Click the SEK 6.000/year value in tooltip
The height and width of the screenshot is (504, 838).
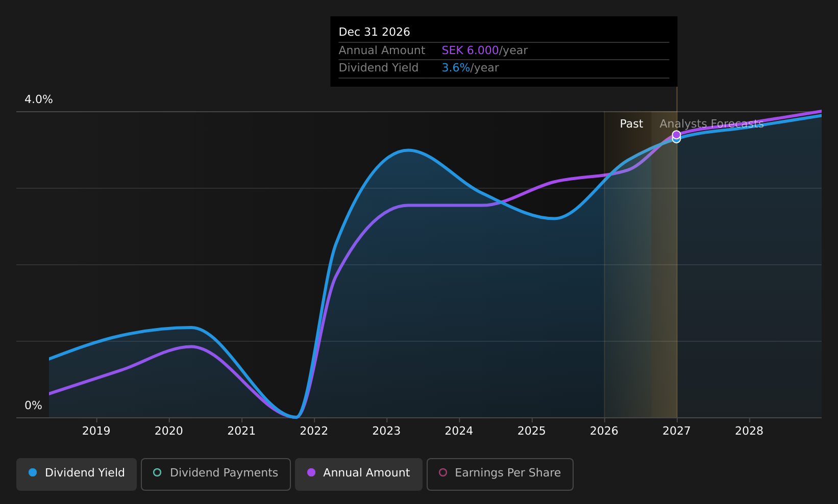485,51
